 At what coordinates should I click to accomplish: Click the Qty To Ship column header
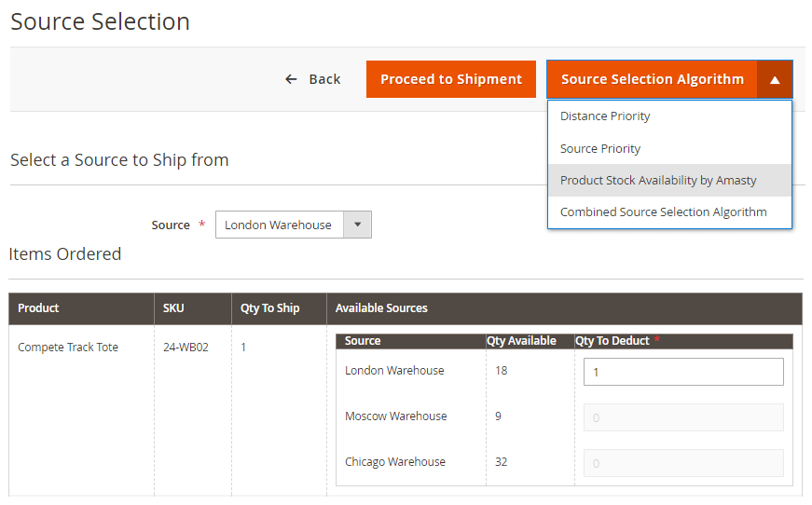point(270,308)
